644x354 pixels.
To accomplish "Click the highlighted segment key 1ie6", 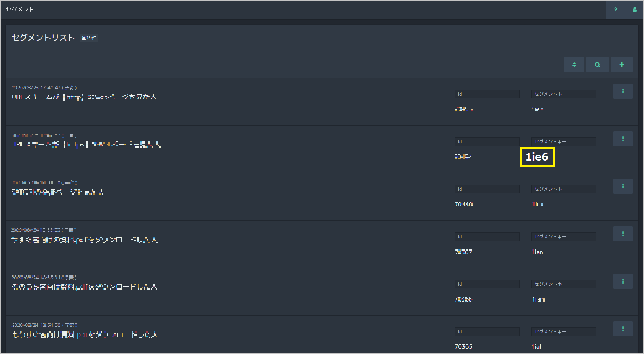I will [537, 157].
